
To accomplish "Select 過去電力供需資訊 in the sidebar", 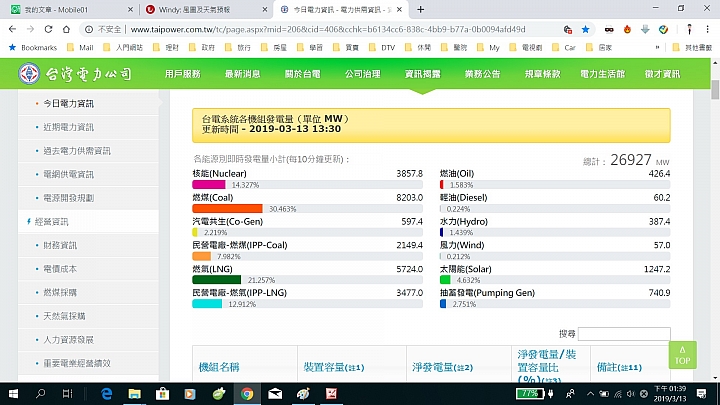I will click(x=77, y=151).
